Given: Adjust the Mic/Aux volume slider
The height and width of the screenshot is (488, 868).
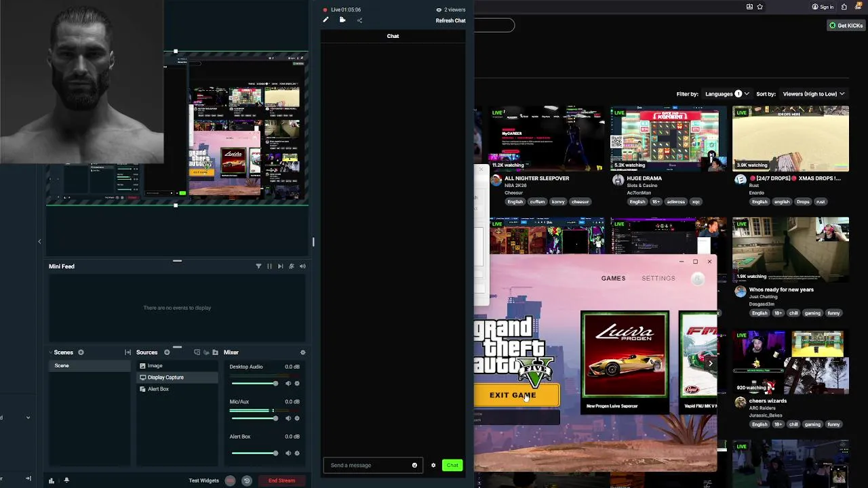Looking at the screenshot, I should point(254,418).
